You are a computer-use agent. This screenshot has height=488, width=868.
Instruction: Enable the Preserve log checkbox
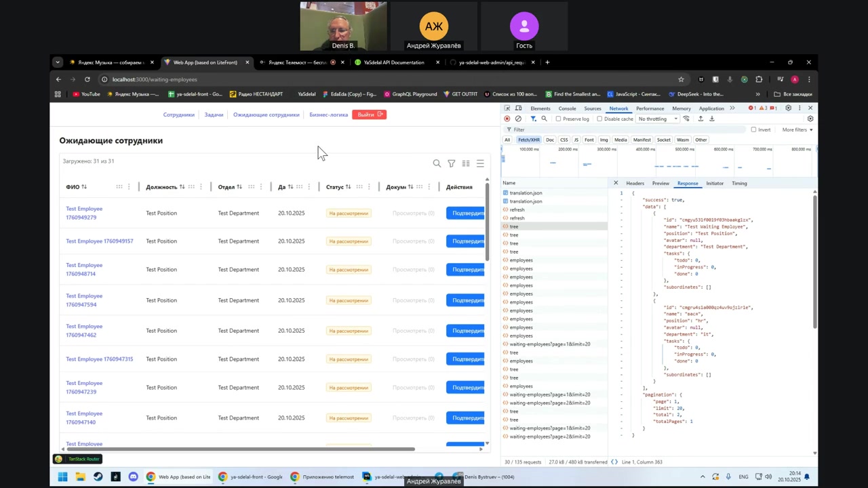click(559, 119)
